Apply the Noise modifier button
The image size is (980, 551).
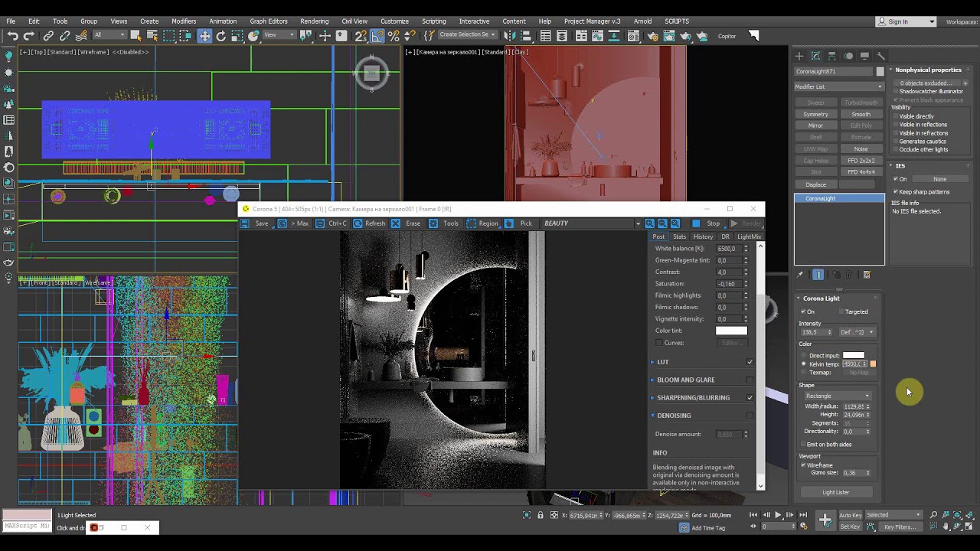861,149
